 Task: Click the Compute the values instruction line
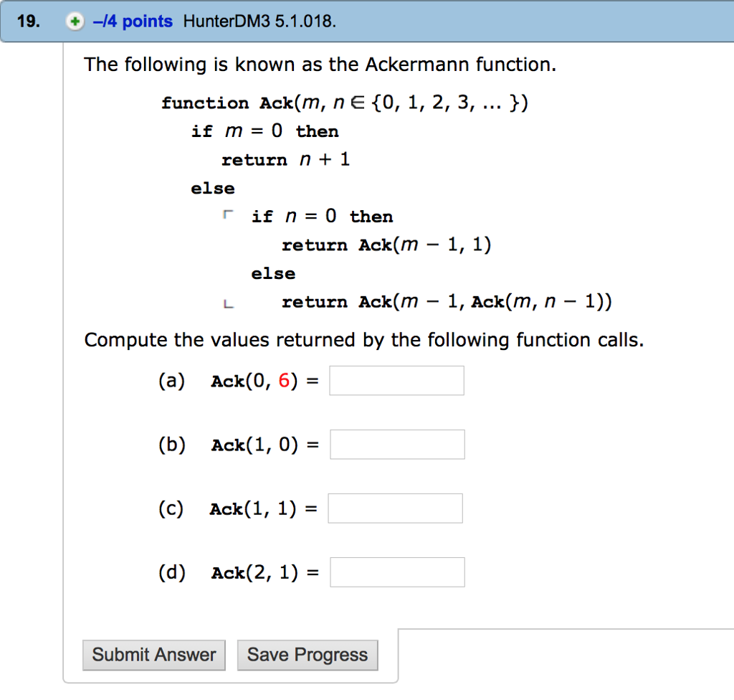click(x=364, y=339)
